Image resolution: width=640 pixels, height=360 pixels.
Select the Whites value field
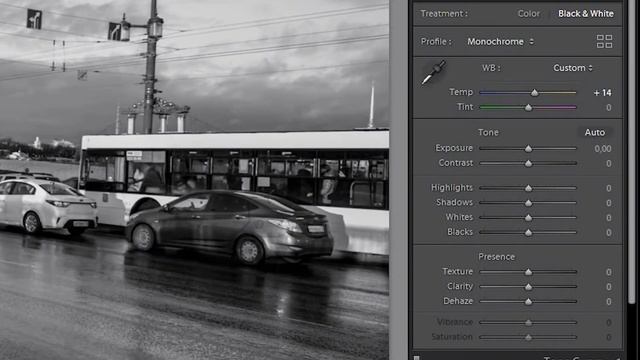(608, 218)
